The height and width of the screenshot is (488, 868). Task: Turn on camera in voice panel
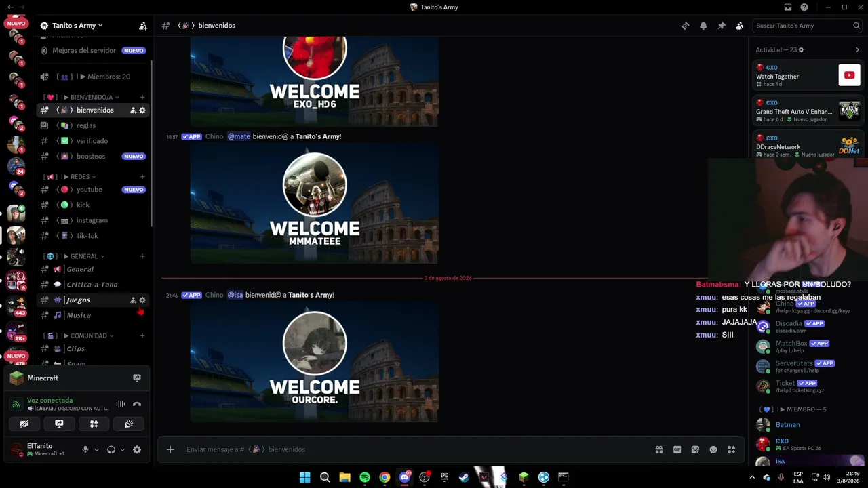pyautogui.click(x=24, y=424)
